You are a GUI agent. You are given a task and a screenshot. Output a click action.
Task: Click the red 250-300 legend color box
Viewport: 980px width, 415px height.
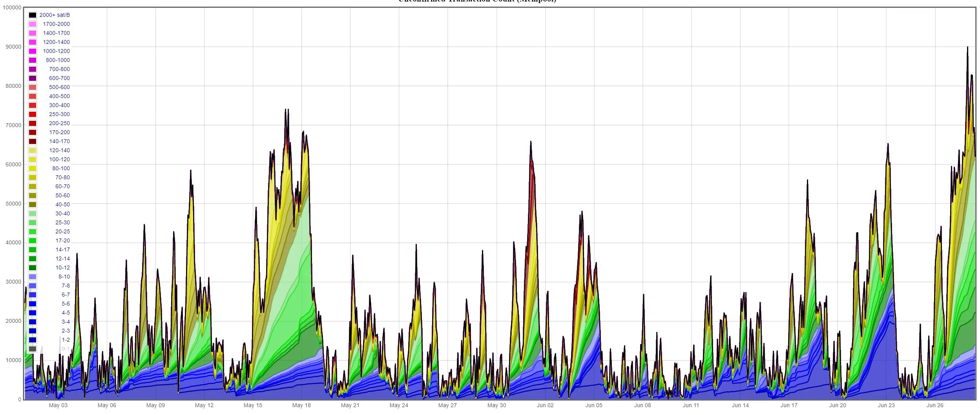[x=33, y=115]
